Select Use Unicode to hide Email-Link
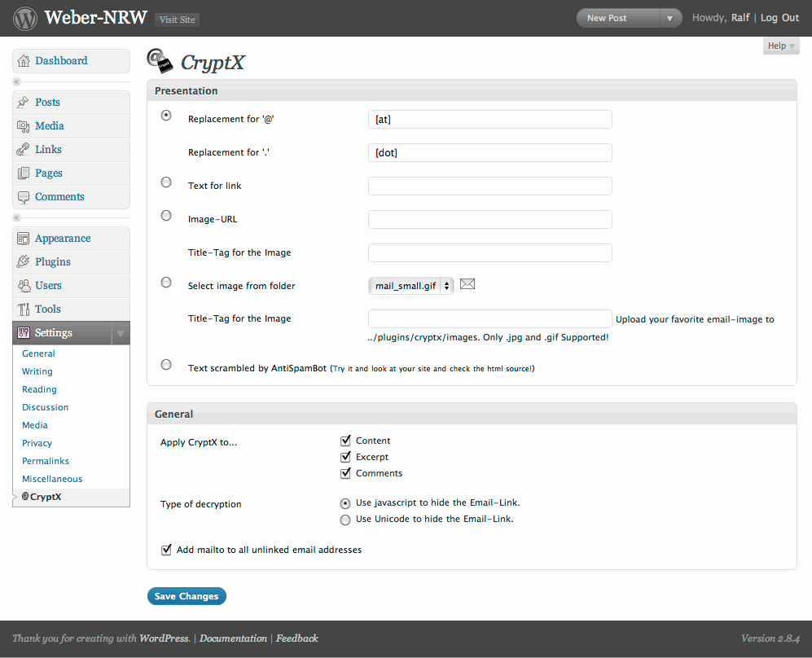Image resolution: width=812 pixels, height=658 pixels. click(345, 520)
